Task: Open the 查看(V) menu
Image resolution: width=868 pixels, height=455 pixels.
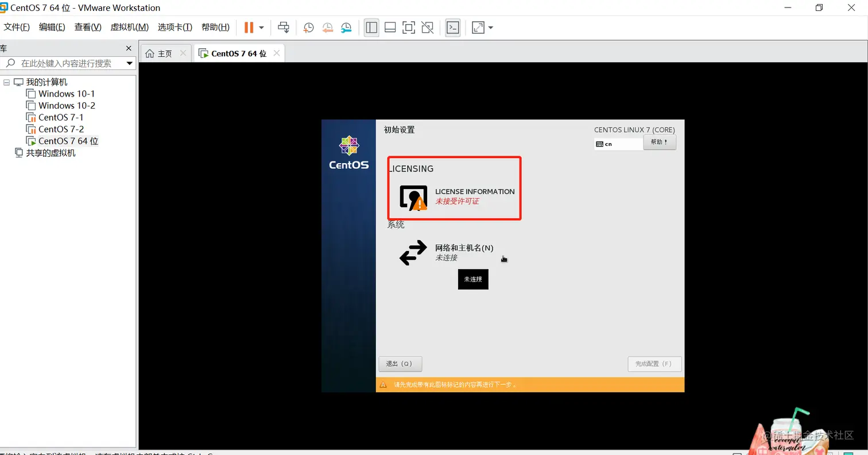Action: pos(88,27)
